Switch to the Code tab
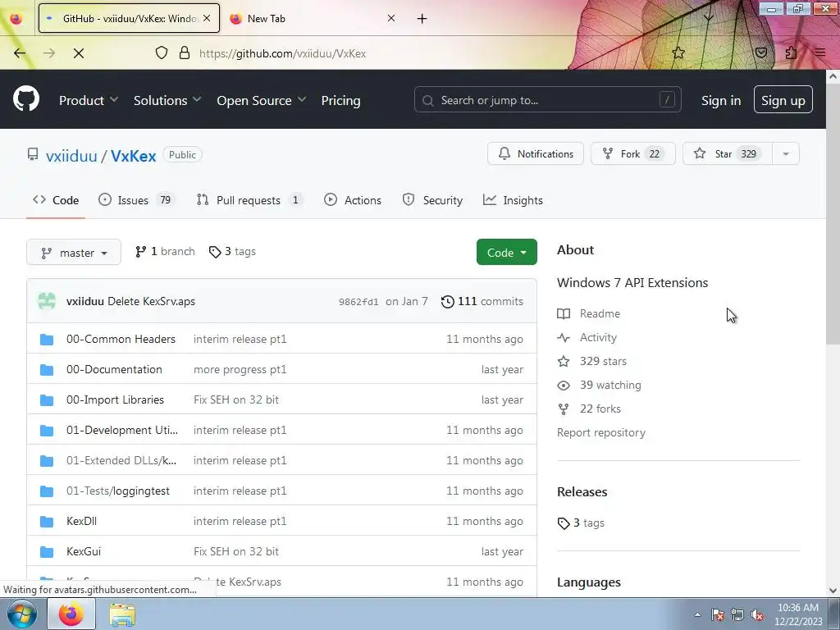The image size is (840, 630). pyautogui.click(x=56, y=200)
